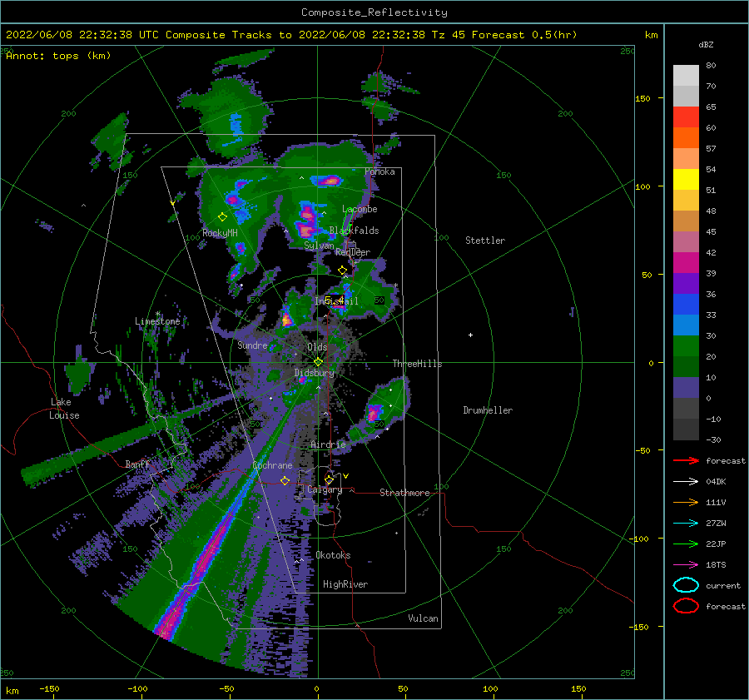The image size is (749, 700).
Task: Click the Sylvan label on the map
Action: click(x=319, y=246)
